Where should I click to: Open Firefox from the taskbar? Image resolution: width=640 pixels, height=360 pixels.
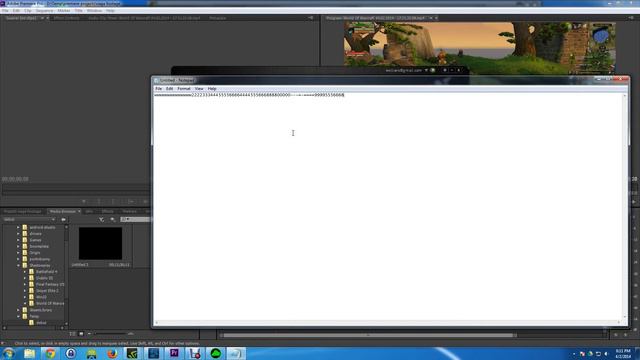pos(112,353)
